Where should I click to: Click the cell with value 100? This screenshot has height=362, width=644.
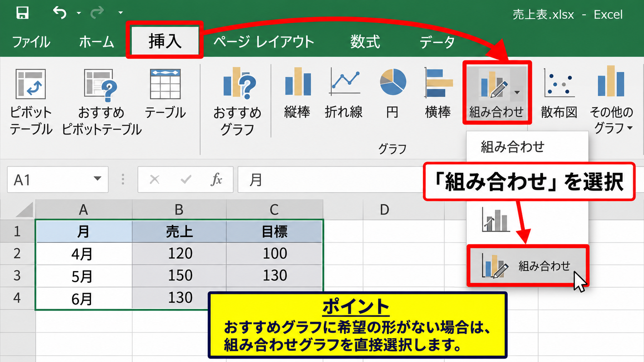[274, 254]
